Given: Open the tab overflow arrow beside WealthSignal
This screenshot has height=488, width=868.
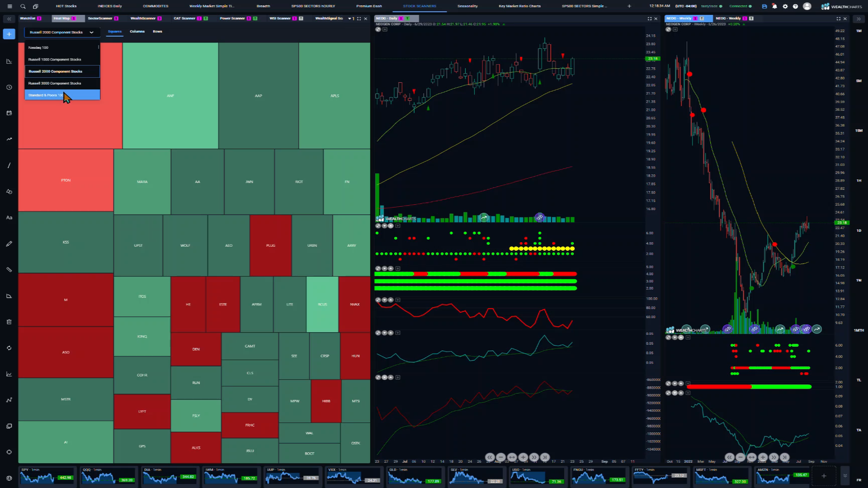Looking at the screenshot, I should tap(349, 19).
